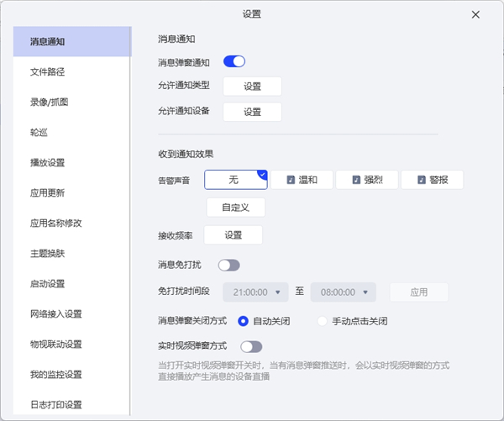Select the 手动点击关闭 radio button
Screen dimensions: 504x421
(x=323, y=321)
